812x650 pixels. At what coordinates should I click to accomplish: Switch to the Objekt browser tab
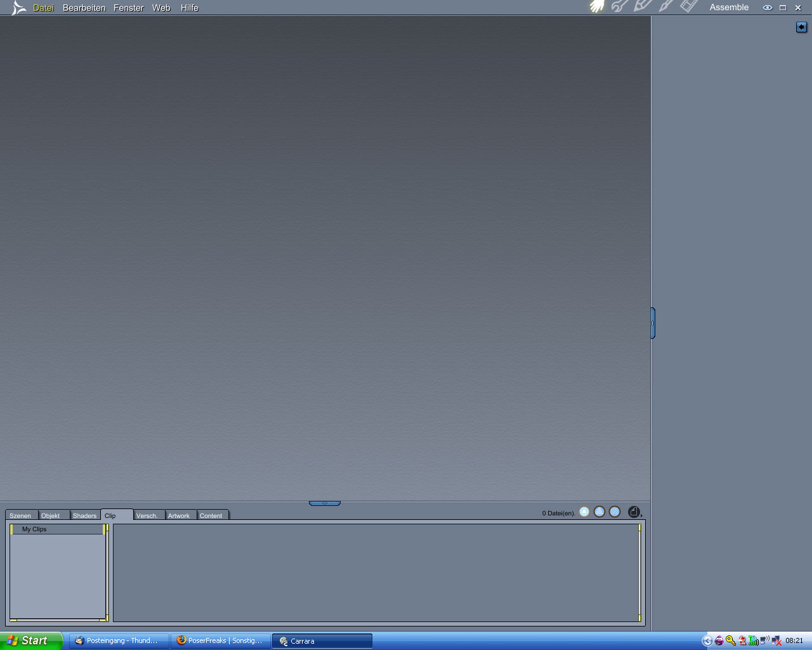[x=53, y=515]
